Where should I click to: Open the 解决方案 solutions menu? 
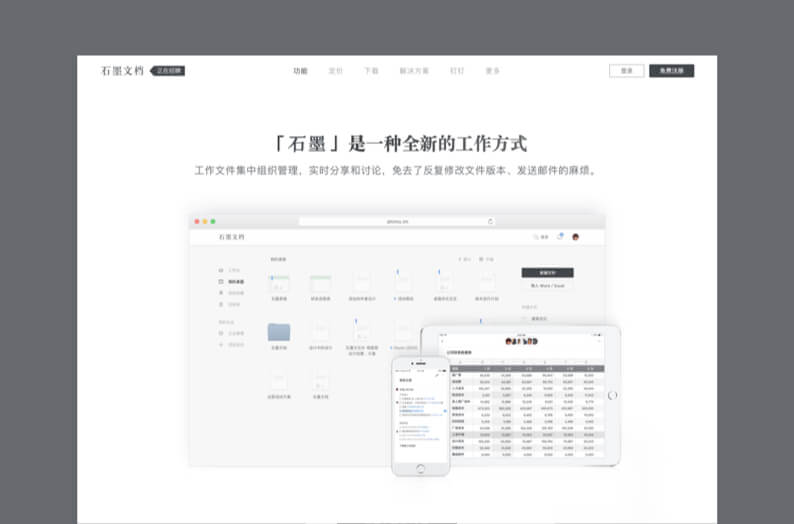[414, 71]
